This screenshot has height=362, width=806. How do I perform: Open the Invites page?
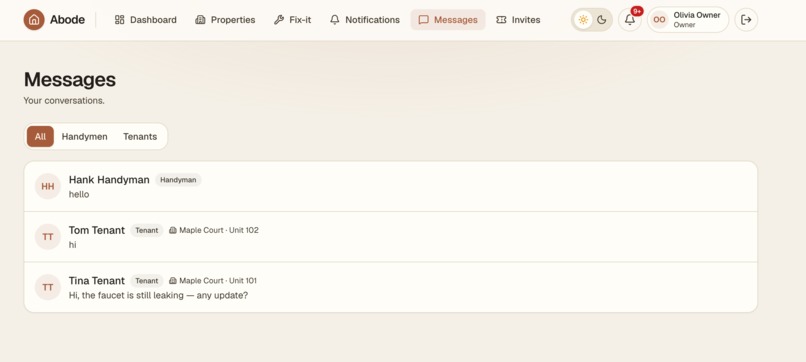[518, 20]
